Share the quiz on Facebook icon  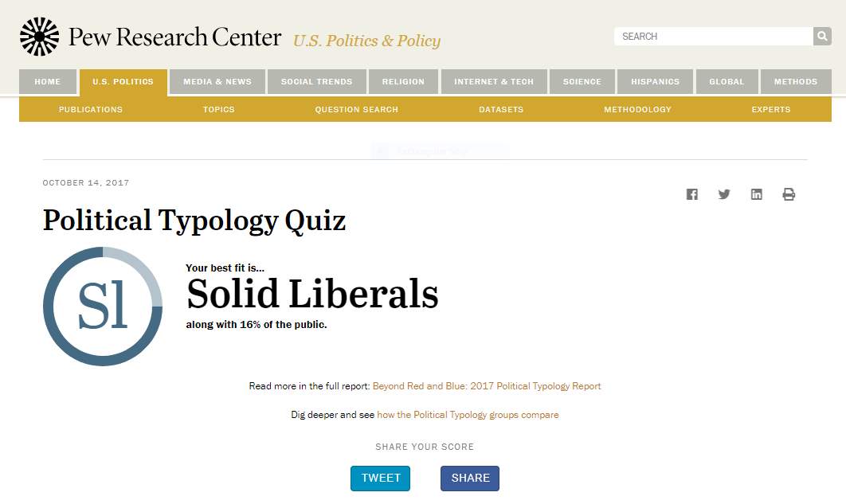point(691,194)
